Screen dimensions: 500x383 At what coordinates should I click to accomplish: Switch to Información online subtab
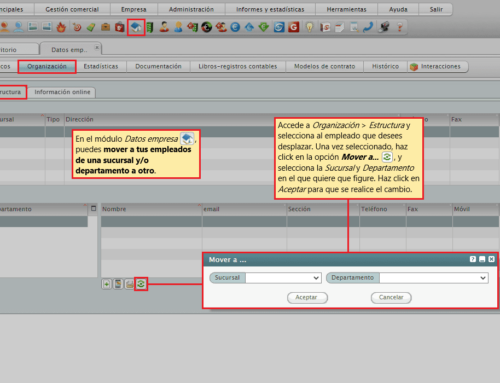pos(62,92)
